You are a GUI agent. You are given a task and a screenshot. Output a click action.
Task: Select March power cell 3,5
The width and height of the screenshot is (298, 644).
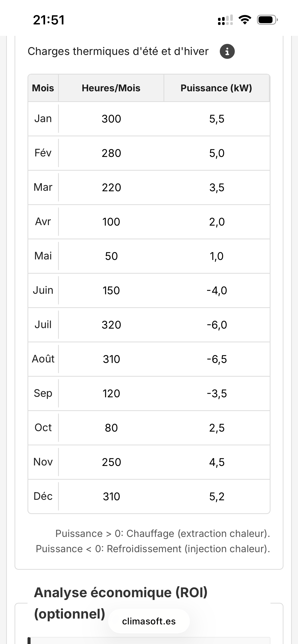217,187
